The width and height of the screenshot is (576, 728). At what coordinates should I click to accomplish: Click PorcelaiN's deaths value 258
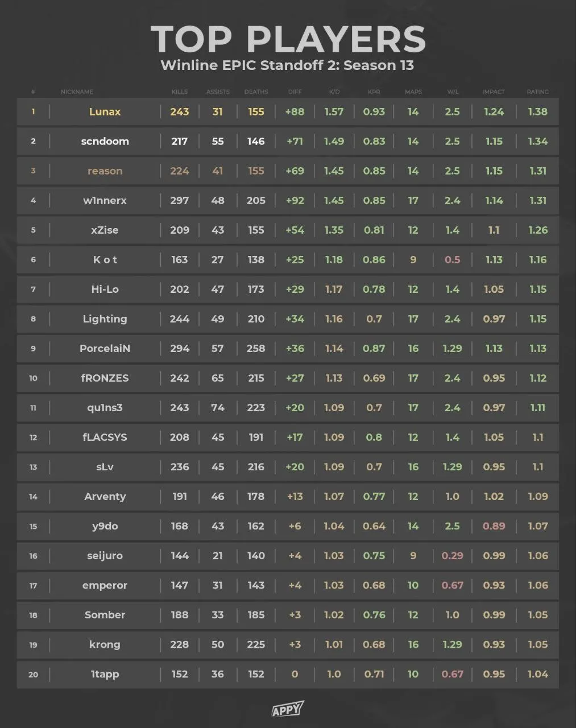click(256, 348)
